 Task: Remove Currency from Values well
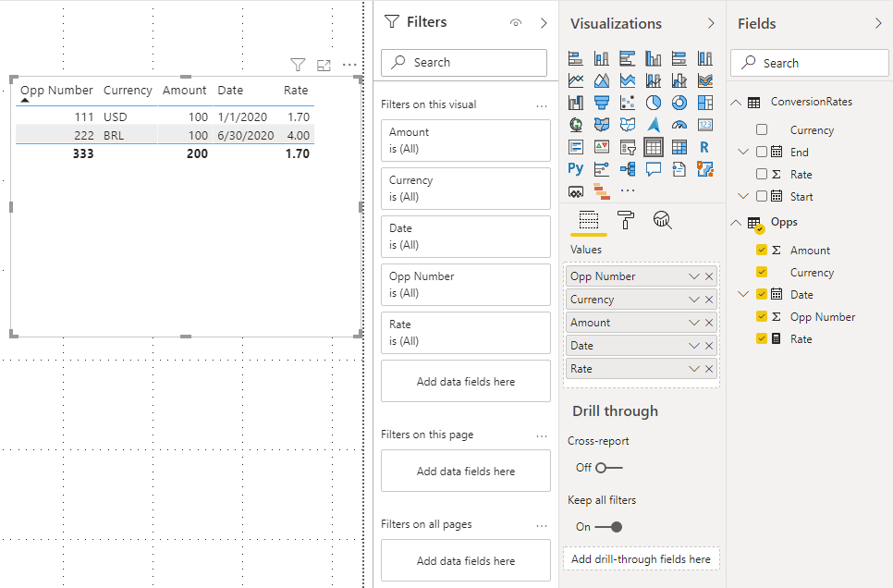pos(709,300)
